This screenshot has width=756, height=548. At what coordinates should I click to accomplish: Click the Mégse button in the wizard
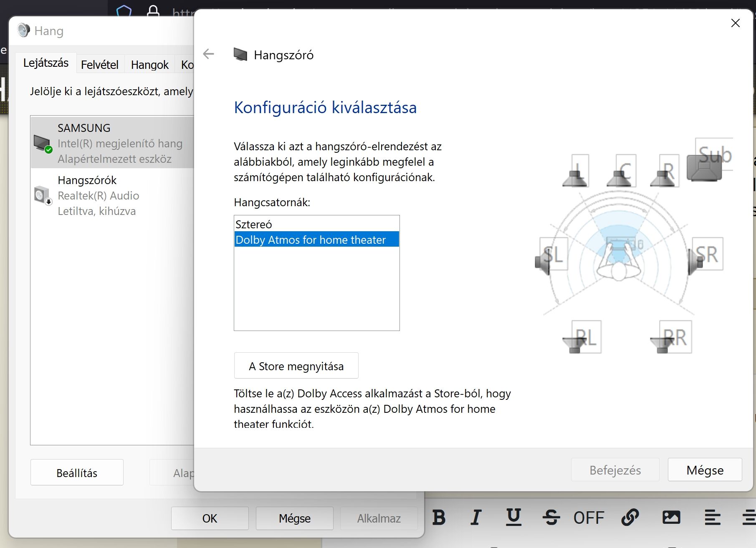(705, 470)
